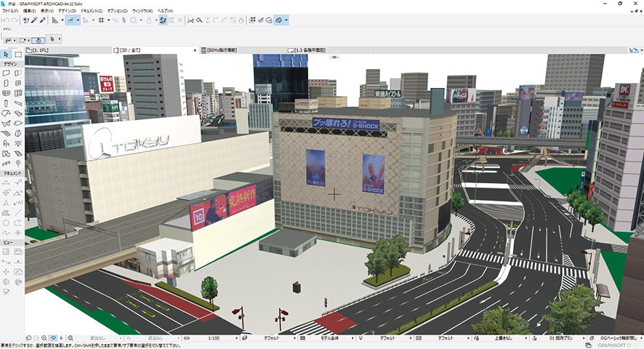Collapse the ビュー toolbox section

click(x=12, y=243)
